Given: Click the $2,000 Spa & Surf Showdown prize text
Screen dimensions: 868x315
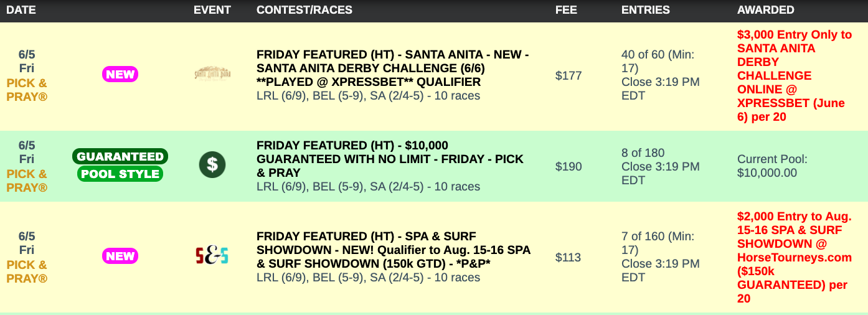Looking at the screenshot, I should pyautogui.click(x=794, y=257).
